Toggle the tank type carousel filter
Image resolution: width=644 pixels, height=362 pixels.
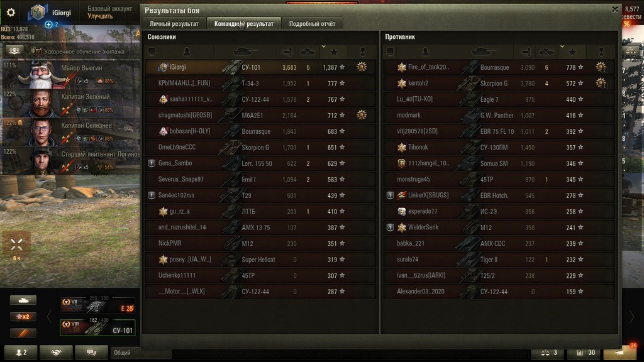click(x=23, y=300)
